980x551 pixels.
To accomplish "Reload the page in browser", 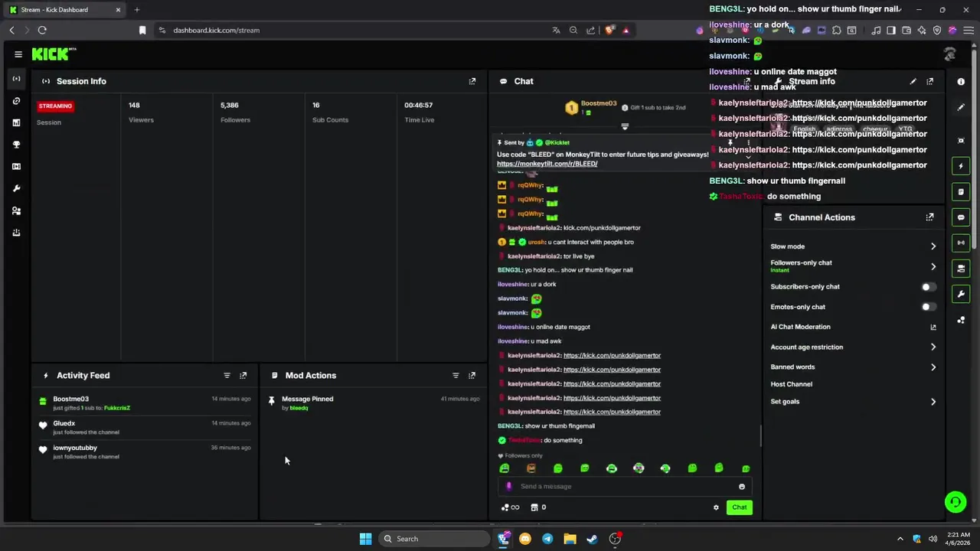I will click(42, 31).
